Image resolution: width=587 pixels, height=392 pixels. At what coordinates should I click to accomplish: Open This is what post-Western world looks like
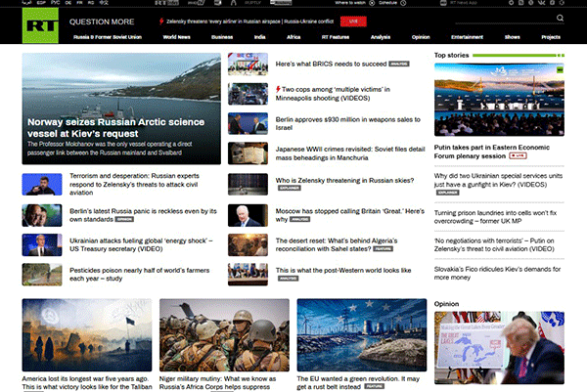click(343, 270)
